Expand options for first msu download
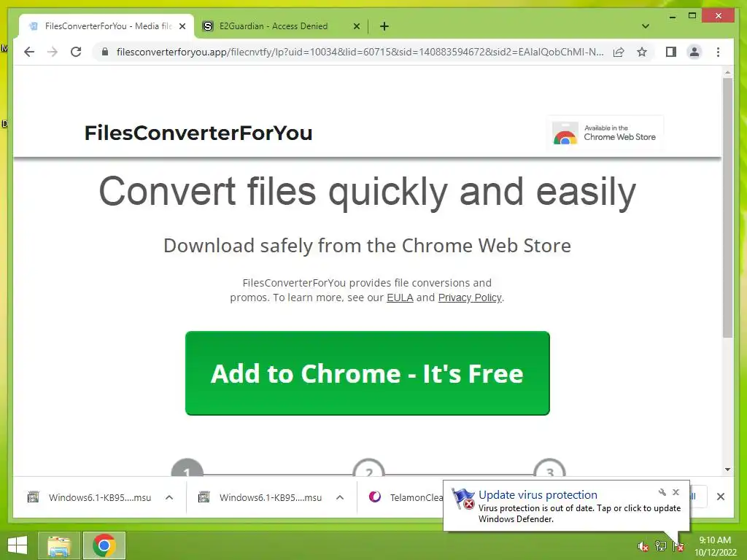 pos(169,497)
